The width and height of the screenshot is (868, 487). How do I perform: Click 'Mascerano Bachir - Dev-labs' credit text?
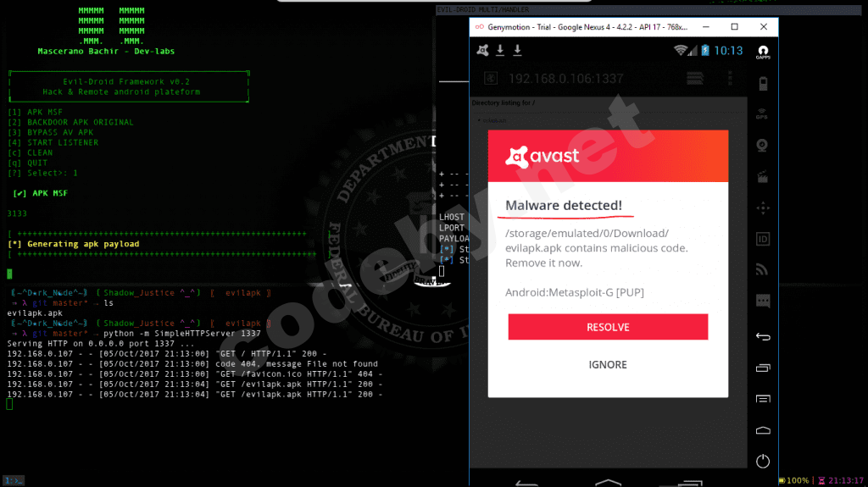(106, 51)
